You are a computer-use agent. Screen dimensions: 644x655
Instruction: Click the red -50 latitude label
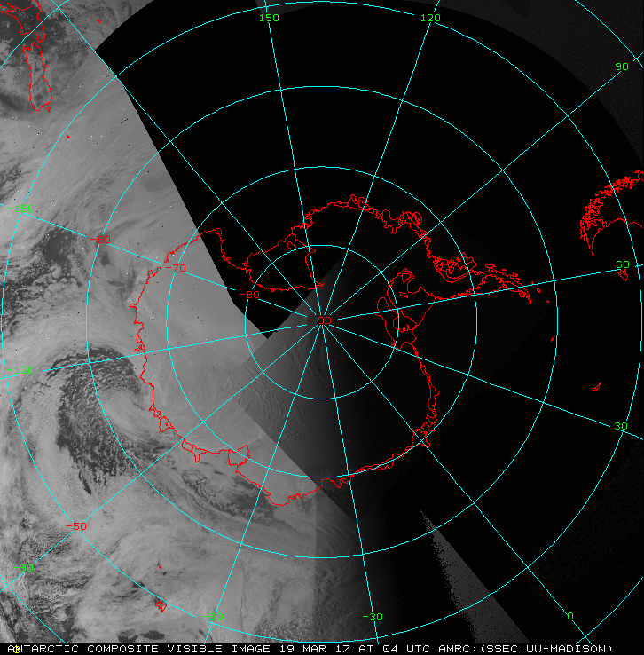click(x=76, y=526)
